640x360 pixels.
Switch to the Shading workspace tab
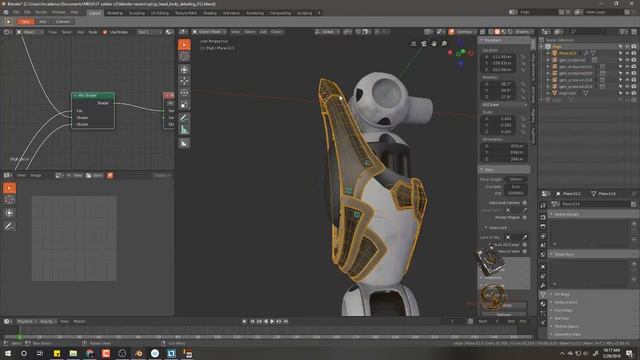click(x=210, y=13)
